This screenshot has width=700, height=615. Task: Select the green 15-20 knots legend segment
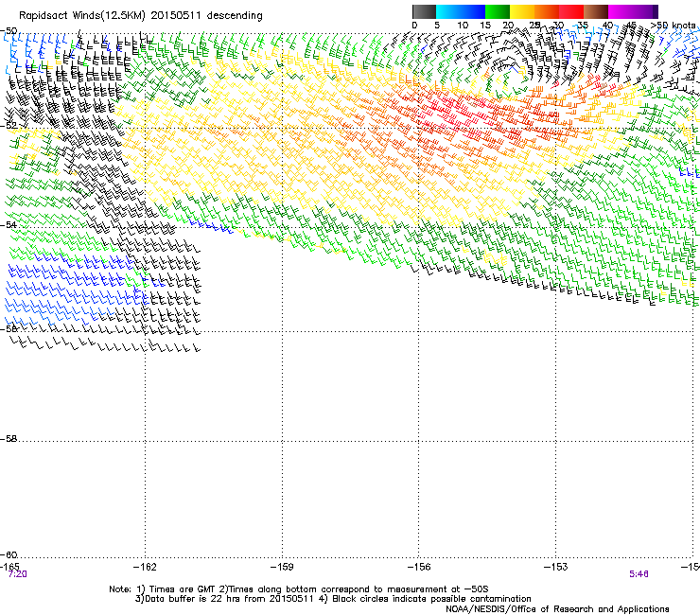(498, 11)
